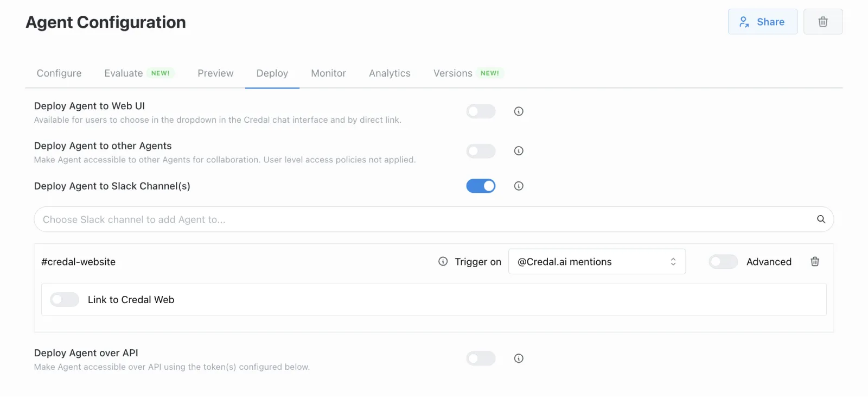The height and width of the screenshot is (397, 868).
Task: Go to the Versions tab
Action: coord(453,73)
